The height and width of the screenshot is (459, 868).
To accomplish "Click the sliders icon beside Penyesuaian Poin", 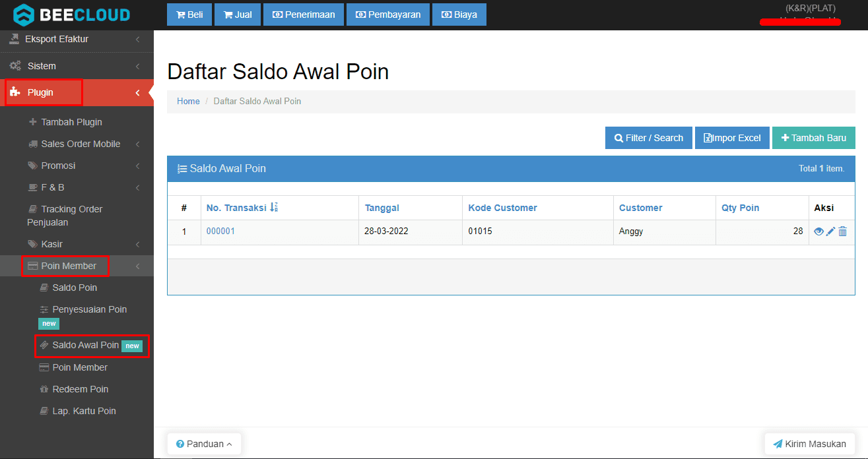I will coord(44,309).
